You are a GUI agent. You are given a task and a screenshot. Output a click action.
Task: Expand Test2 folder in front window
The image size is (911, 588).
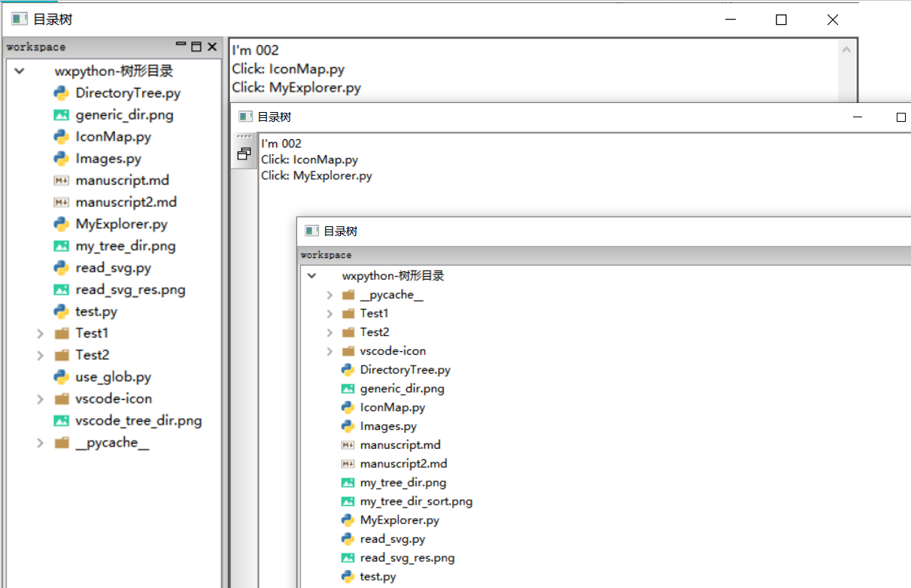(329, 332)
